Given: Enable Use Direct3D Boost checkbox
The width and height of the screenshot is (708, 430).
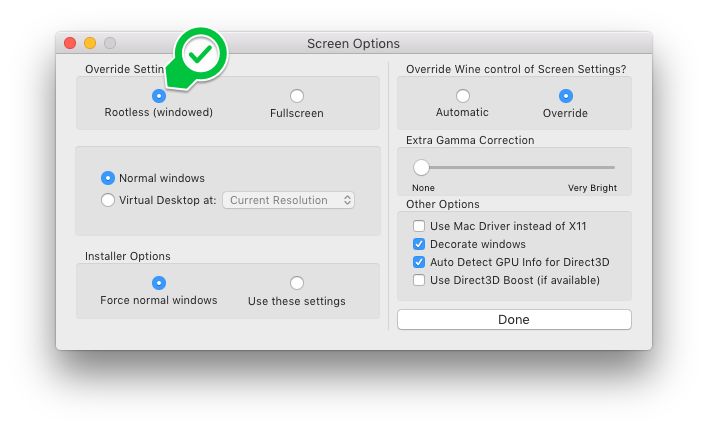Looking at the screenshot, I should click(x=420, y=280).
